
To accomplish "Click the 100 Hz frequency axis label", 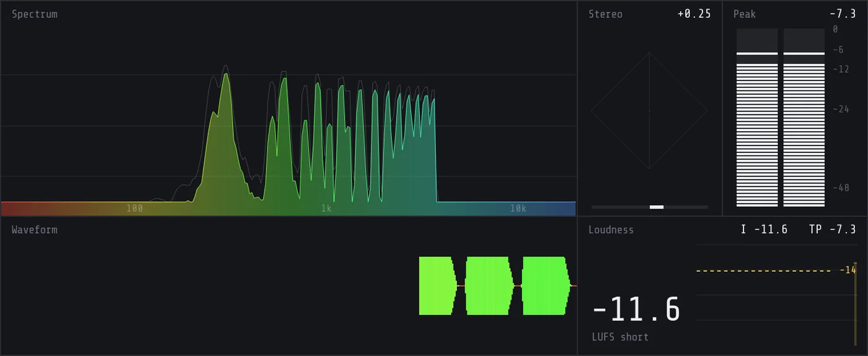I will click(135, 209).
